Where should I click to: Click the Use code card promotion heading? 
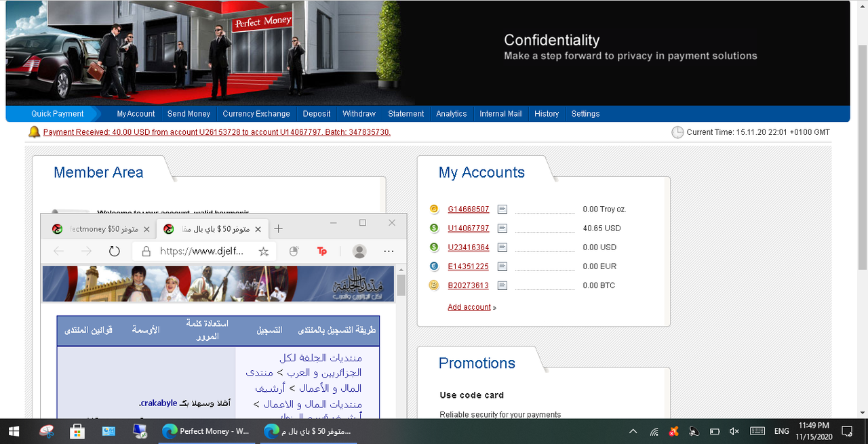tap(472, 395)
